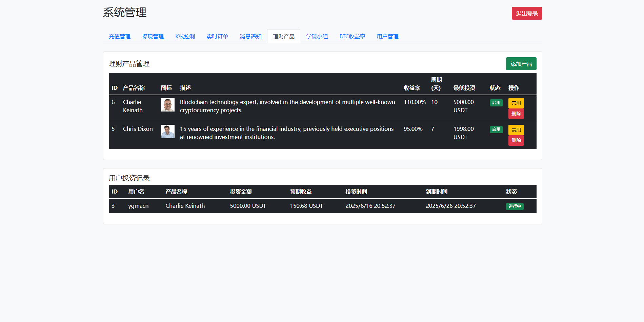Select the 消息通知 tab
Image resolution: width=644 pixels, height=322 pixels.
click(250, 36)
